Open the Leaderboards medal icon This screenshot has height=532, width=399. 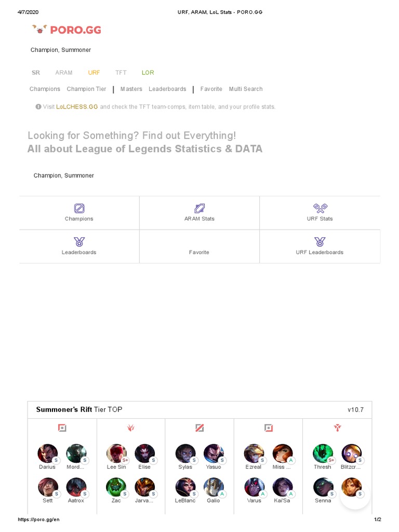[79, 242]
